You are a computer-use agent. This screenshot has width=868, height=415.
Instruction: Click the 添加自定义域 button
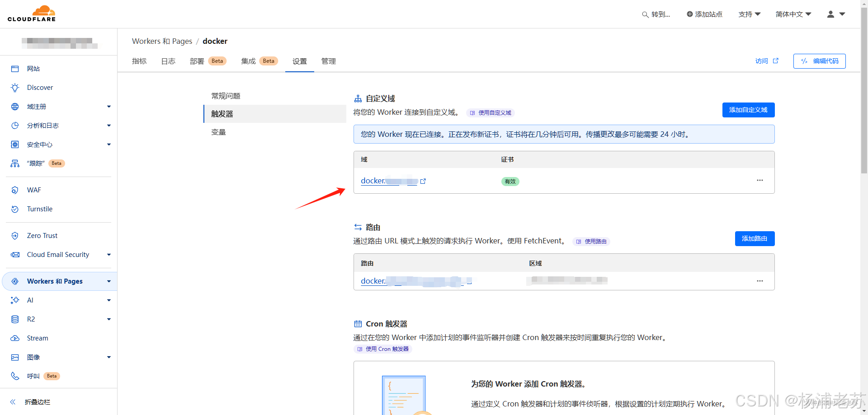(748, 110)
